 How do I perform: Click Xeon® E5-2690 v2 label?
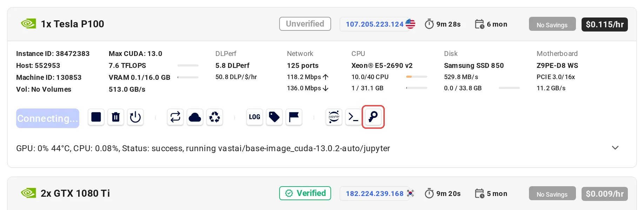click(x=382, y=65)
